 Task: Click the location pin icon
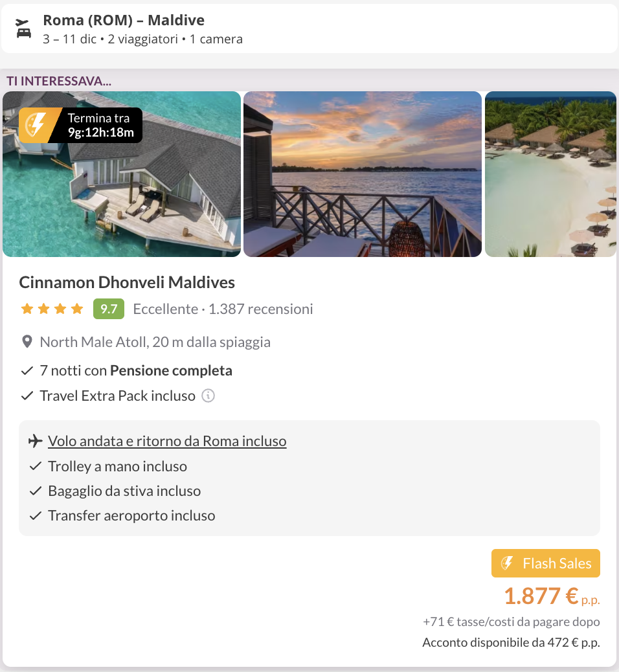tap(27, 342)
